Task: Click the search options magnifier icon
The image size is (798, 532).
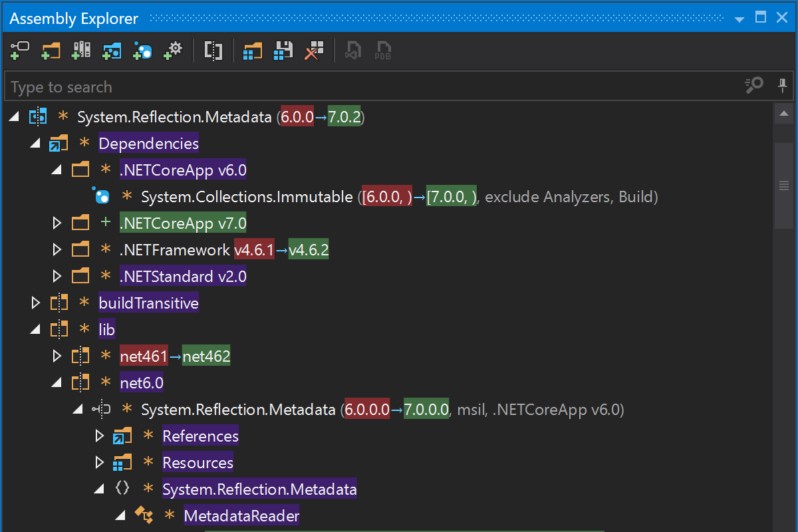Action: [754, 86]
